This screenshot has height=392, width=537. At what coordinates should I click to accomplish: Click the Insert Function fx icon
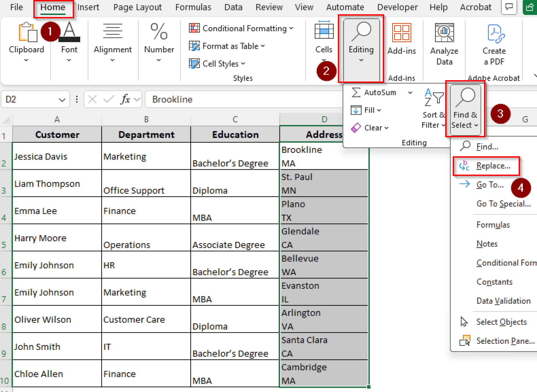click(x=125, y=99)
